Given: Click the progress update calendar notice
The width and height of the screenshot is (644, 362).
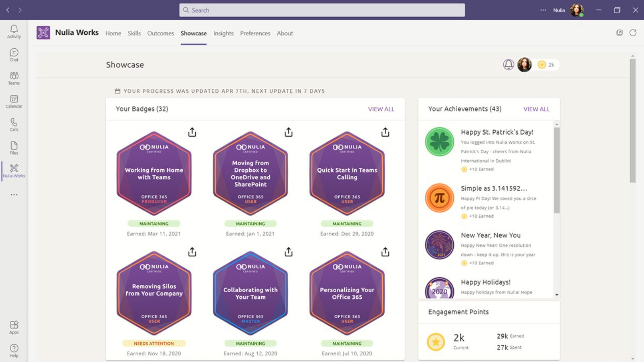Looking at the screenshot, I should click(220, 91).
